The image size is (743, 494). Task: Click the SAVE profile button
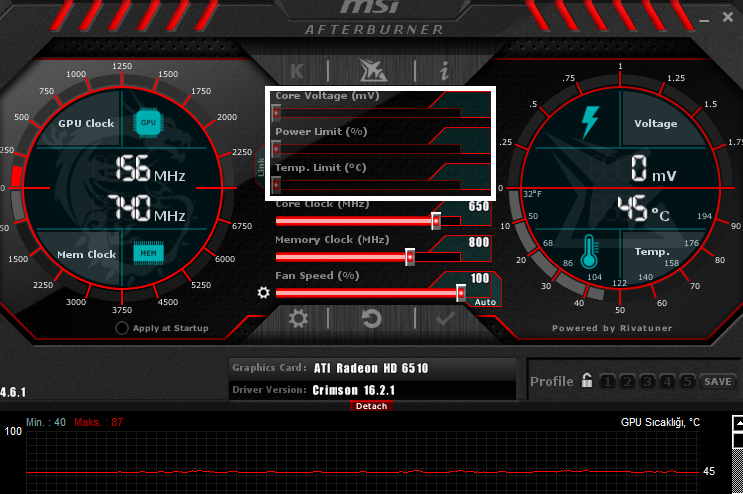[718, 381]
